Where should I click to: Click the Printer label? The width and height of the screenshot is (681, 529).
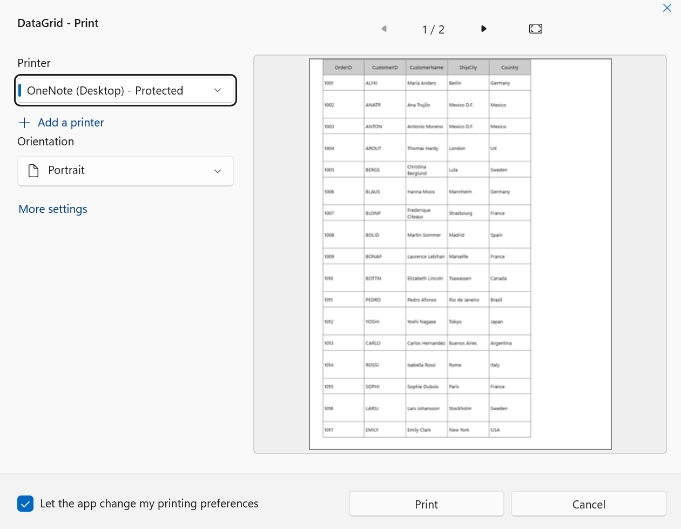34,63
